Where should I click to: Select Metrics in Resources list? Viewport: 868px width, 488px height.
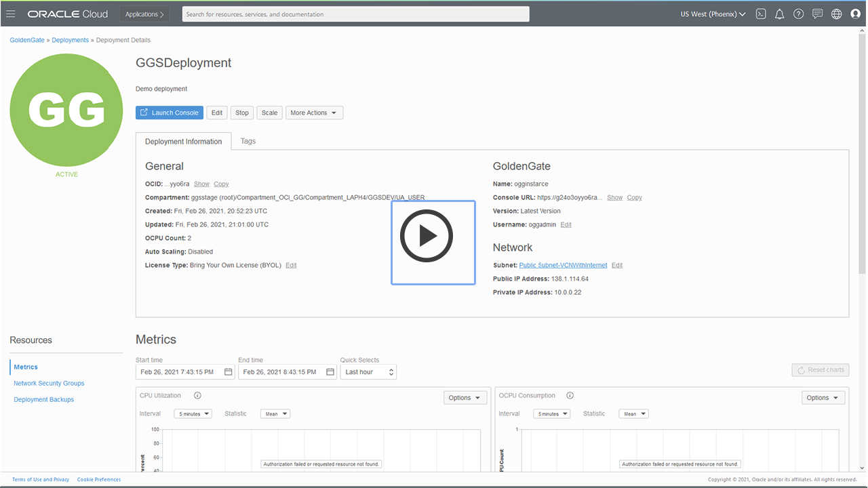click(x=26, y=367)
